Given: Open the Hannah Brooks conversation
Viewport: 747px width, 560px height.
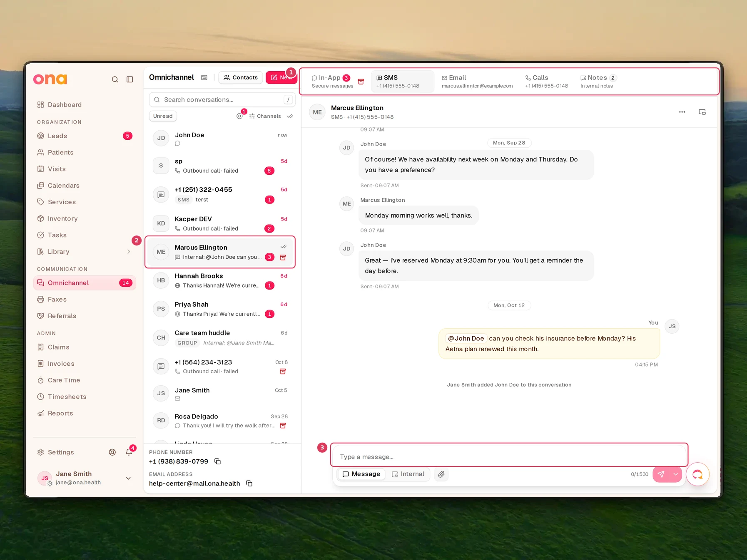Looking at the screenshot, I should [220, 280].
